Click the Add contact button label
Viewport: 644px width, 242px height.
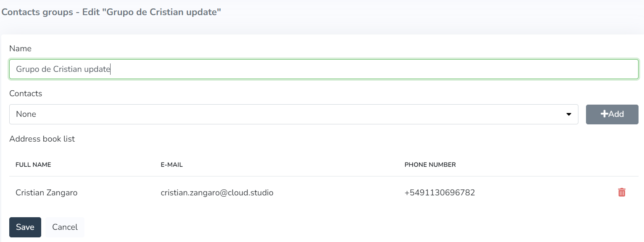point(616,114)
